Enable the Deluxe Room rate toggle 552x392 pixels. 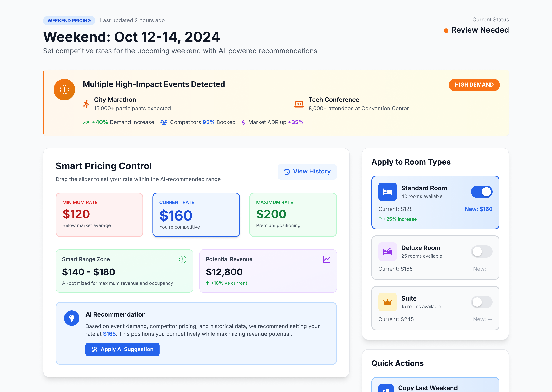click(x=482, y=251)
